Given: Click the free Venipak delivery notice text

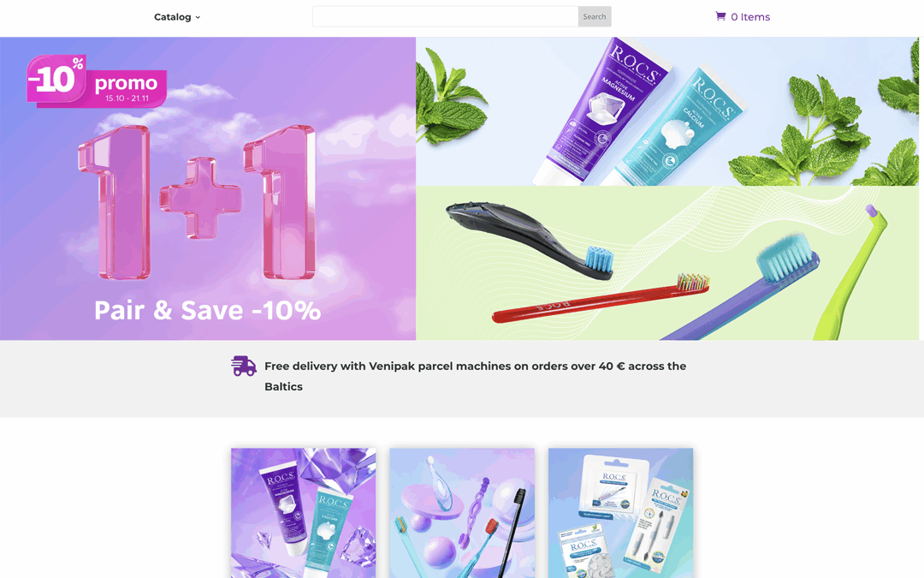Looking at the screenshot, I should point(475,376).
